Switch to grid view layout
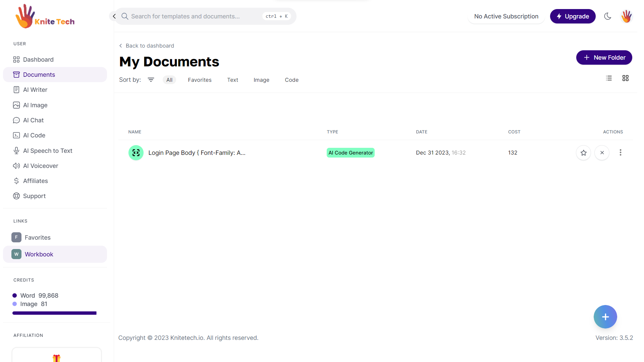This screenshot has width=644, height=362. coord(625,78)
